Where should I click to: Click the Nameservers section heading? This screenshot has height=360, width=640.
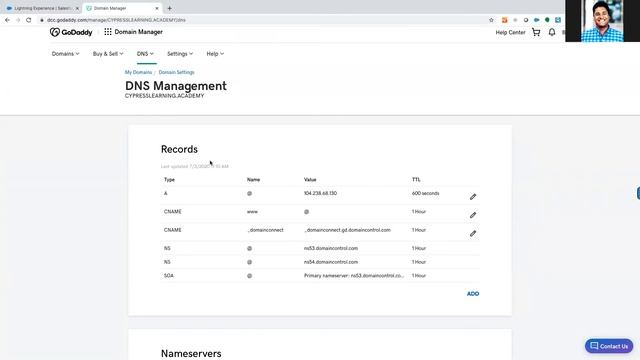[x=191, y=353]
